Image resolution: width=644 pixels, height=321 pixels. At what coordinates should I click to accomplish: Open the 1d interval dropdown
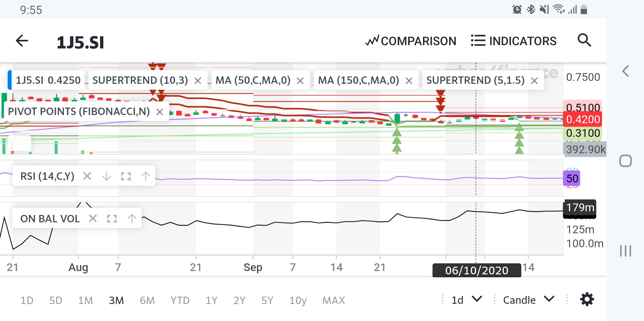coord(466,300)
